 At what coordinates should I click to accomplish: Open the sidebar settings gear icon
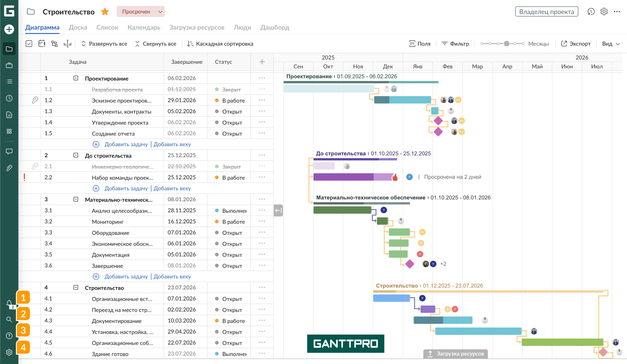9,352
